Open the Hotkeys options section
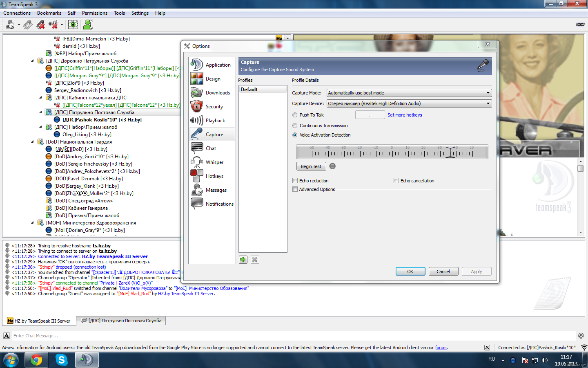This screenshot has width=588, height=368. click(212, 176)
